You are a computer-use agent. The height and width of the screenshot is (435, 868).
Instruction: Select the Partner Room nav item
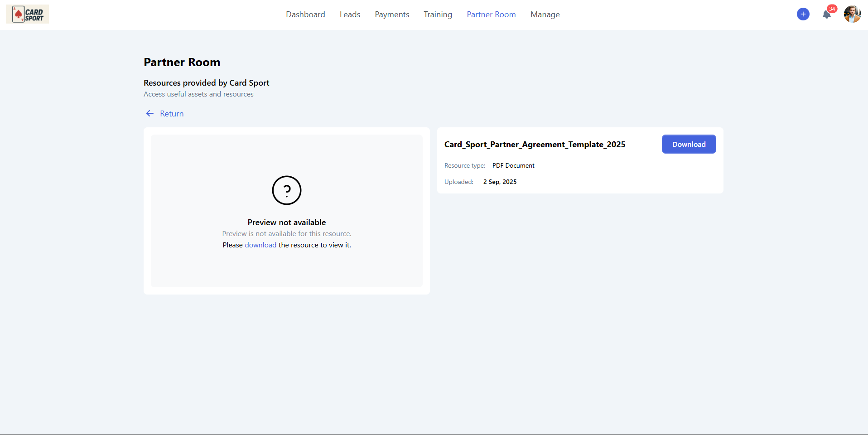point(491,14)
